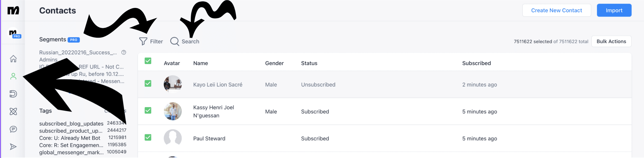Open the Broadcasting paper plane icon

point(13,147)
